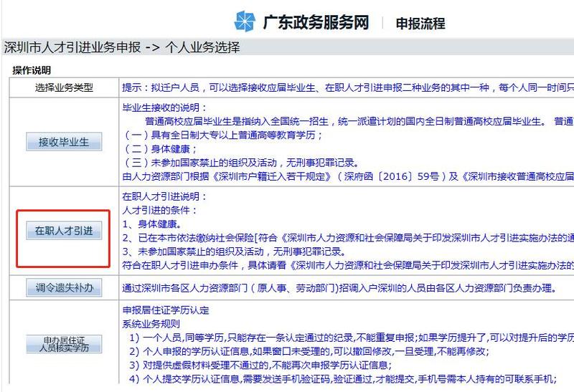Click the 在职人才引进说明 heading text

pos(162,197)
